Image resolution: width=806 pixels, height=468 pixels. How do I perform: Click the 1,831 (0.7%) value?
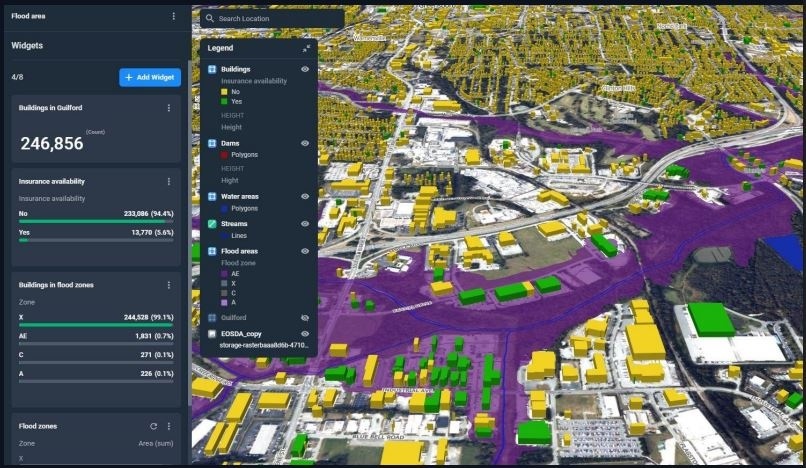[x=154, y=336]
